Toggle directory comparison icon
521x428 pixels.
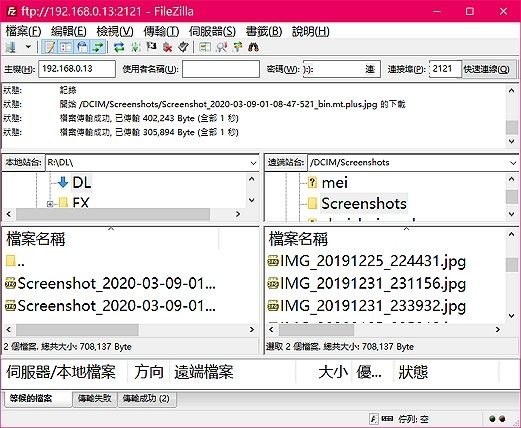click(x=221, y=47)
